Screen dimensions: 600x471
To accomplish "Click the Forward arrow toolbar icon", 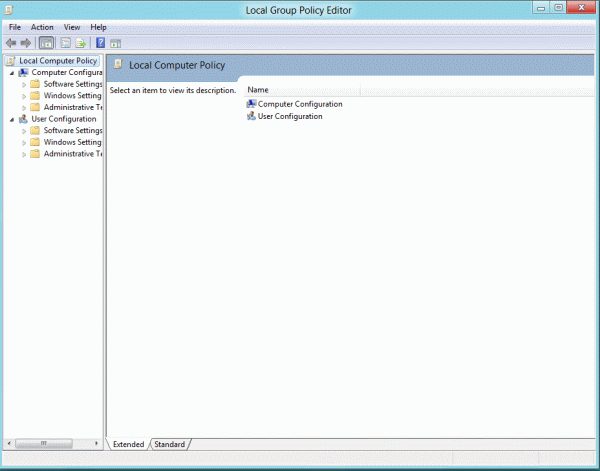I will 26,43.
